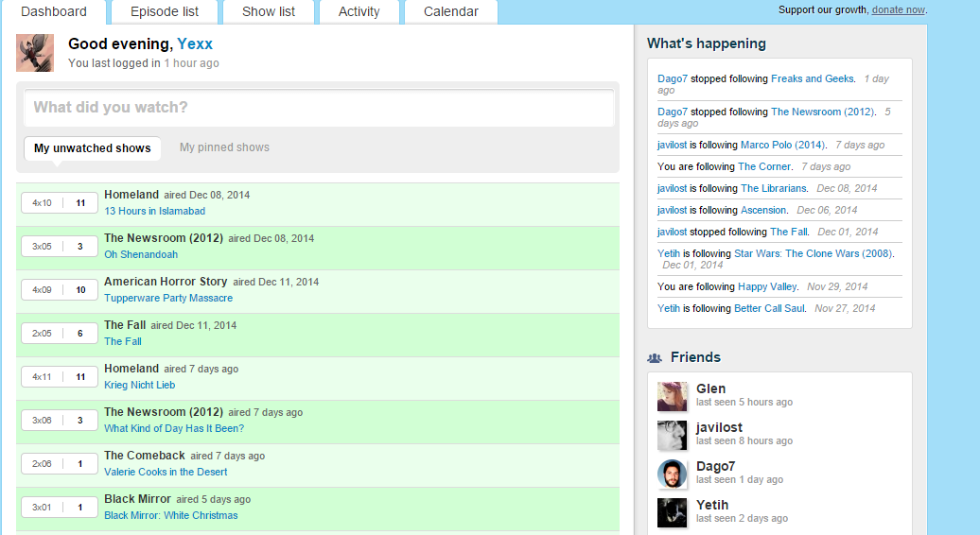
Task: Click The Fall remaining count 6
Action: click(80, 334)
